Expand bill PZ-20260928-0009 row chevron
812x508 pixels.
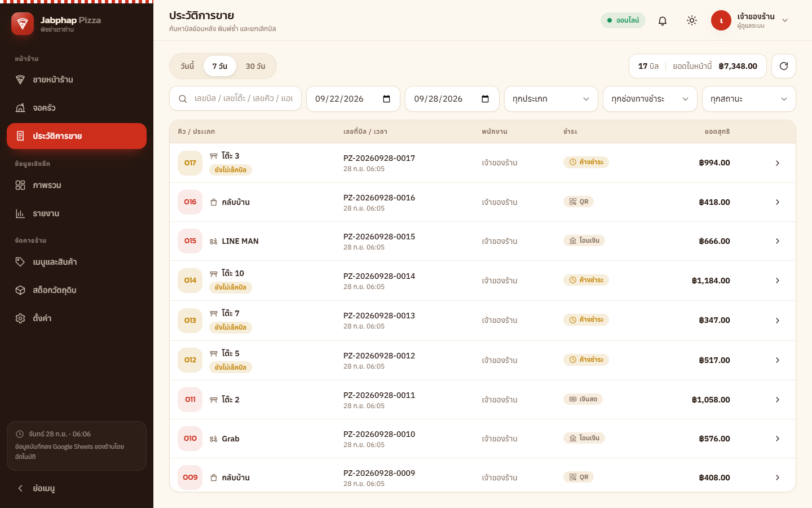tap(778, 478)
